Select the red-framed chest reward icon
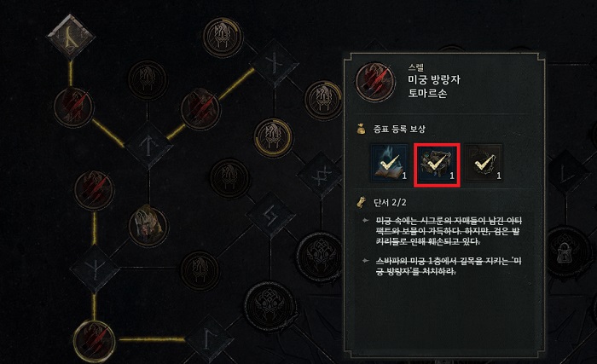 click(x=437, y=165)
